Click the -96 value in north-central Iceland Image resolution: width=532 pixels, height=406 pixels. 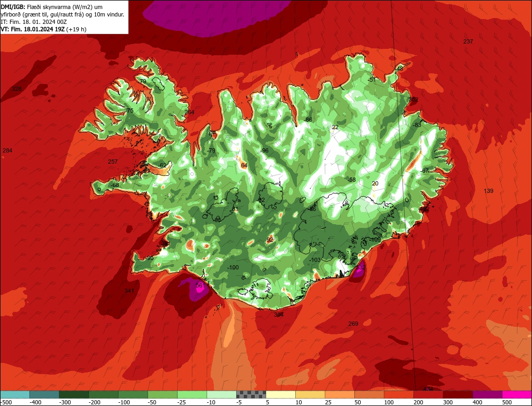pyautogui.click(x=264, y=150)
